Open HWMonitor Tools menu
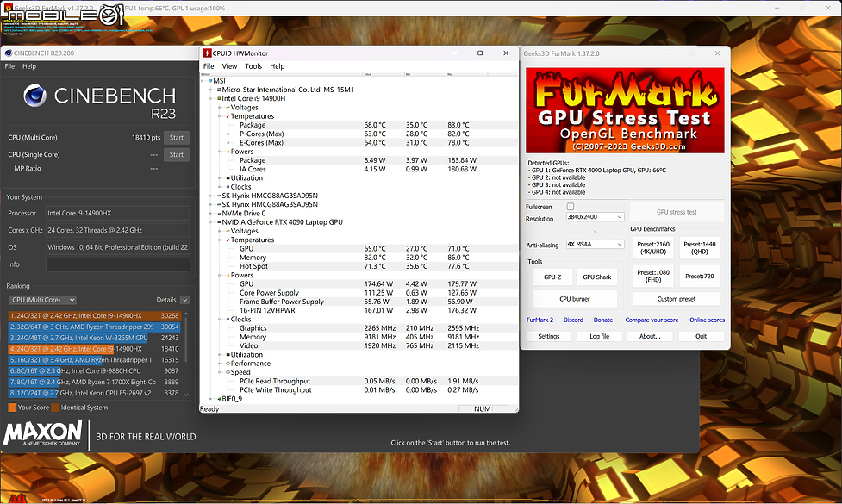 point(253,66)
